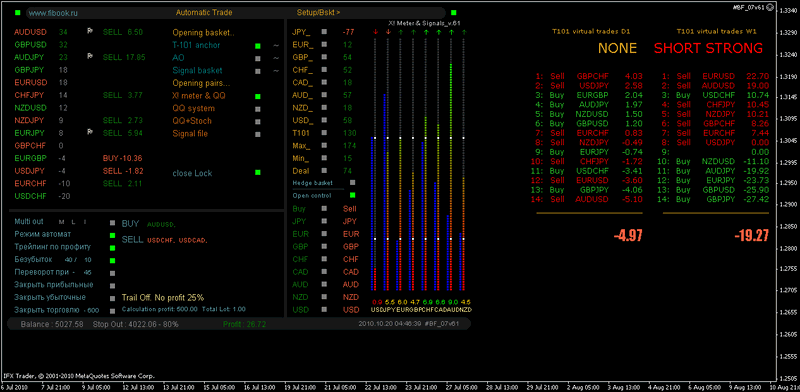Screen dimensions: 800x392
Task: Enable the Переворот при square
Action: (113, 273)
